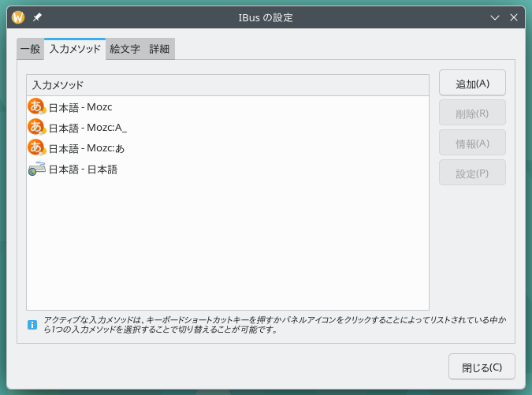The height and width of the screenshot is (395, 532).
Task: Minimize the window using the chevron icon
Action: pos(495,17)
